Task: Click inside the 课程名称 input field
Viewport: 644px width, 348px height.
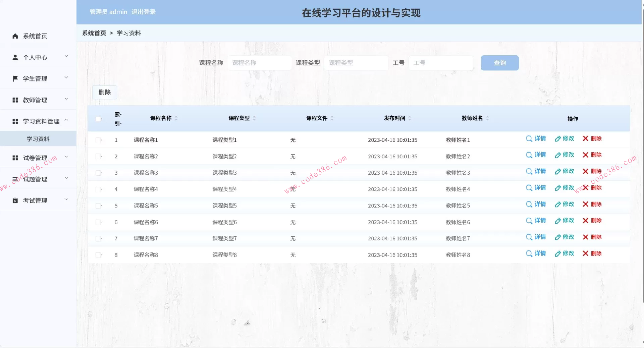Action: 259,63
